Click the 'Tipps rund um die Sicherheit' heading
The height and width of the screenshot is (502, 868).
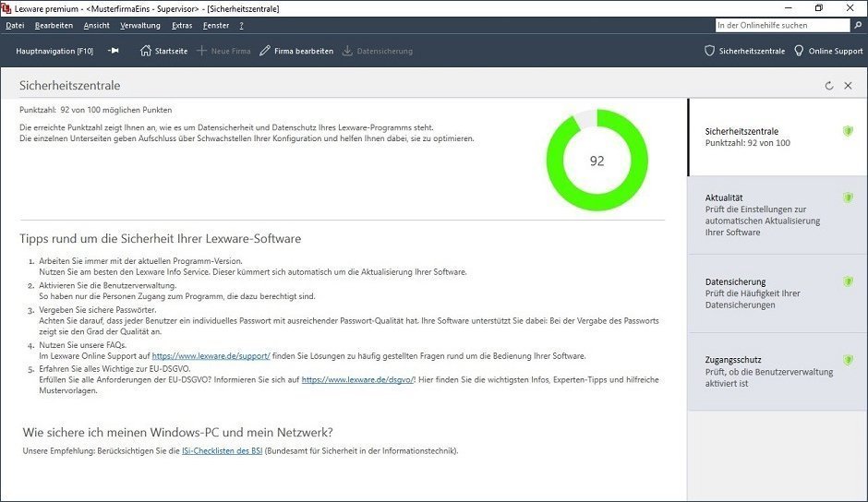(x=160, y=239)
